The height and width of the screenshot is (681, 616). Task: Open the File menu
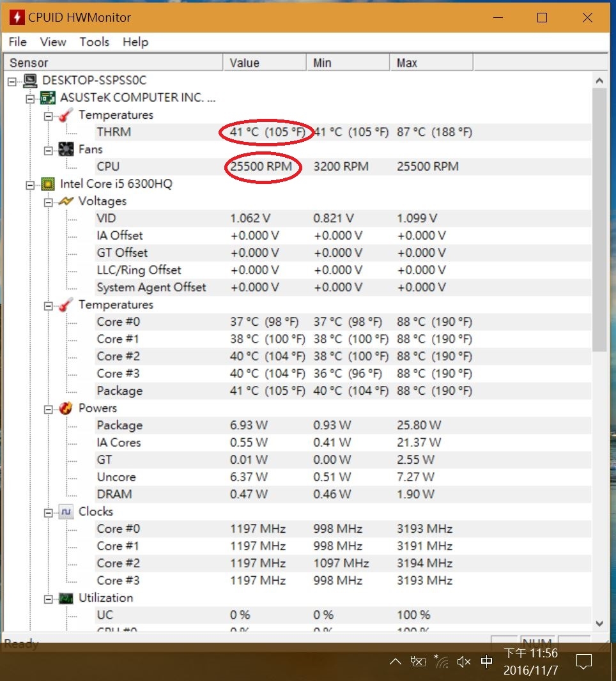18,42
